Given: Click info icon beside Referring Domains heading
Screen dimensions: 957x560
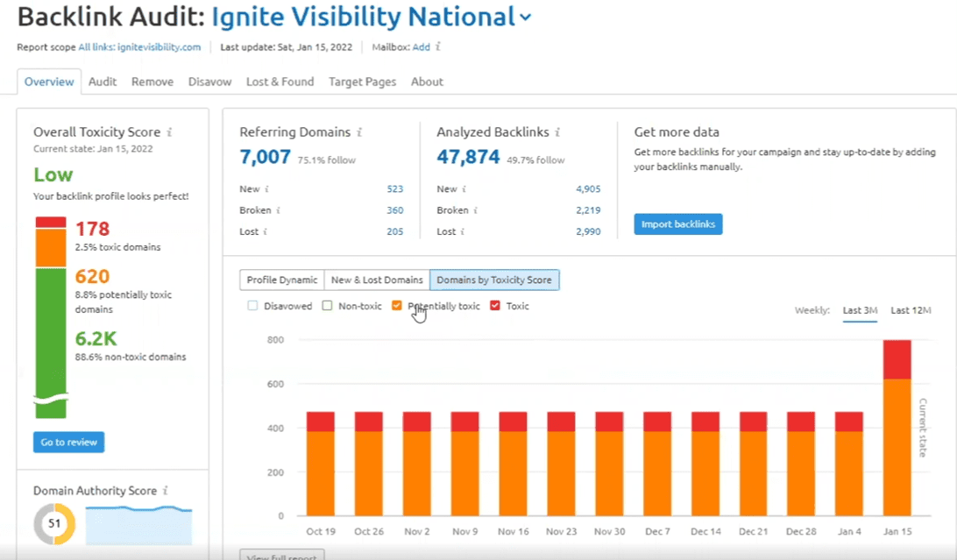Looking at the screenshot, I should [x=359, y=132].
